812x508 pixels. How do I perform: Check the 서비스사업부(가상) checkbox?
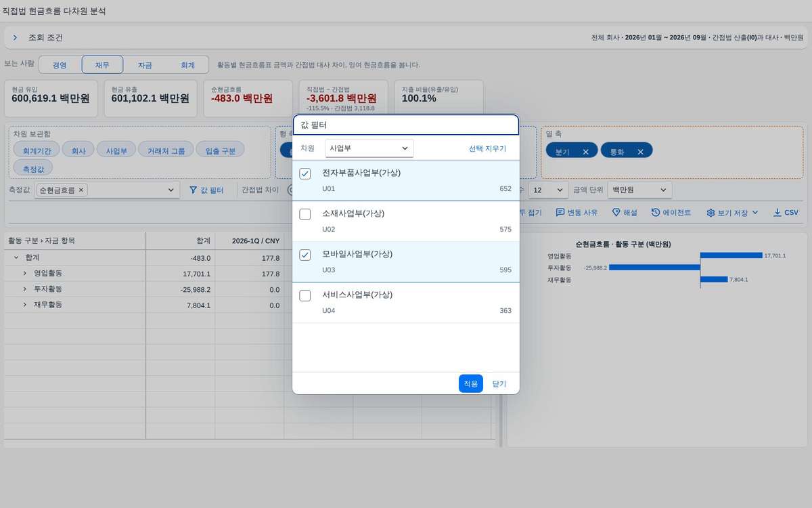point(305,296)
